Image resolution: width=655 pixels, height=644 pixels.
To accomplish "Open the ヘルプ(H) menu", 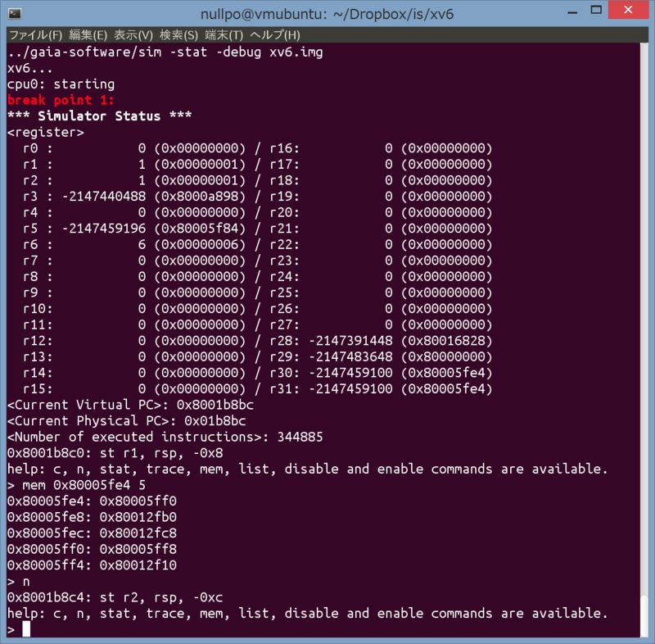I will 275,35.
